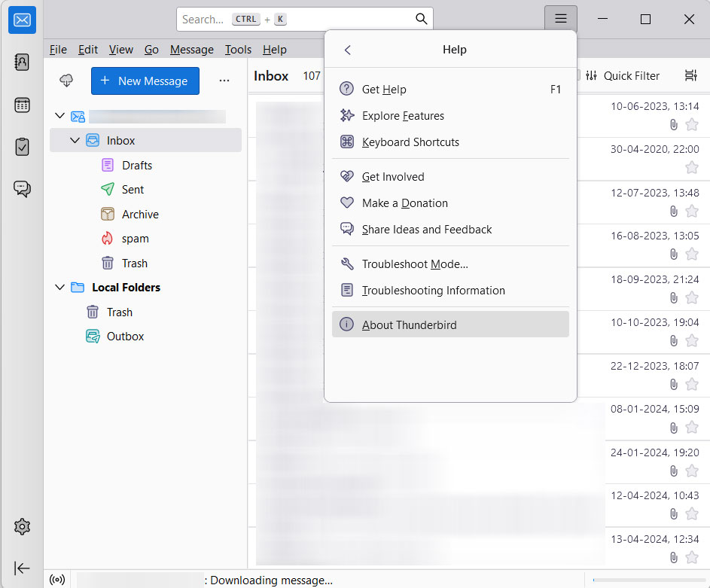Star the message dated 30-04-2020
This screenshot has height=588, width=710.
pos(691,167)
